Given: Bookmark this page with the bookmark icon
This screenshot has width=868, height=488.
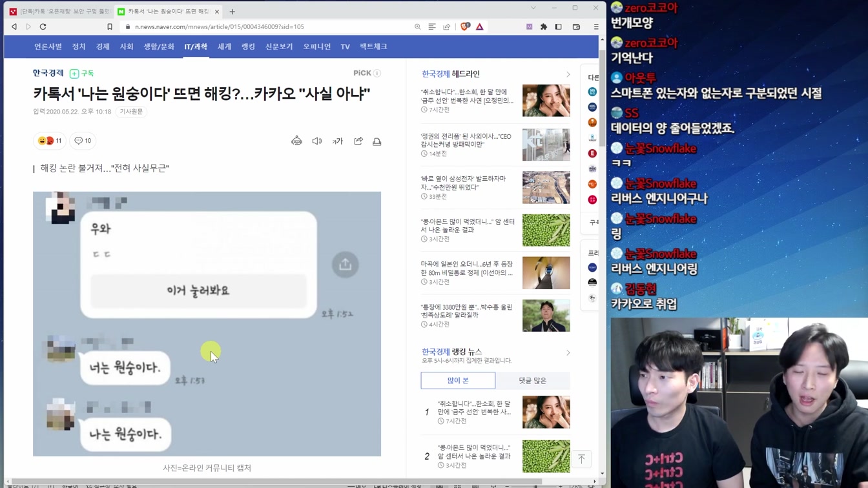Looking at the screenshot, I should [x=110, y=26].
